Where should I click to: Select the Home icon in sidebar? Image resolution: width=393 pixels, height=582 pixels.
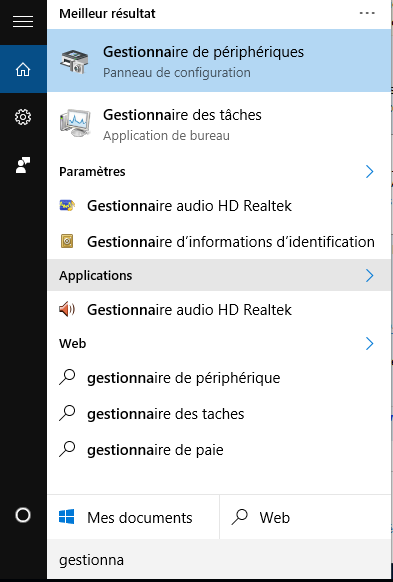23,69
